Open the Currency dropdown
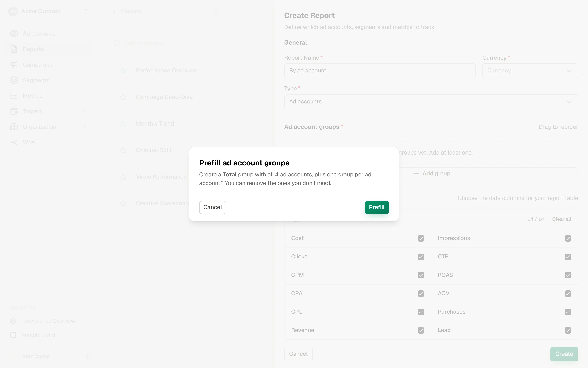This screenshot has height=368, width=588. click(x=530, y=71)
